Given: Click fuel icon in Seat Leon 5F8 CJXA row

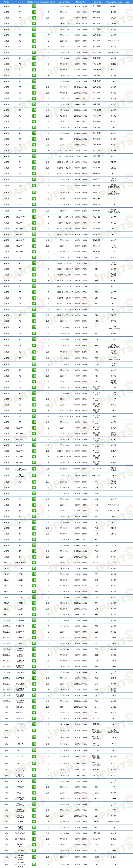Looking at the screenshot, I should click(x=34, y=615).
